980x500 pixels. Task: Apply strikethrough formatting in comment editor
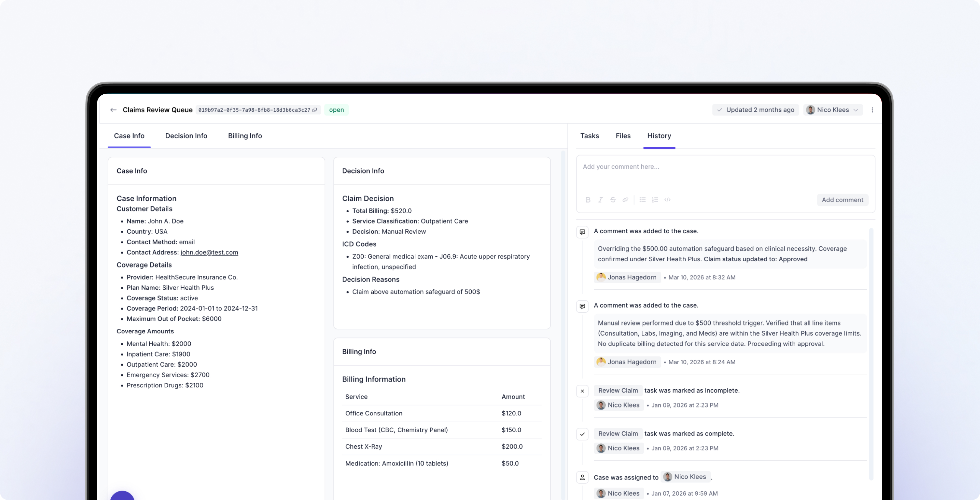click(x=613, y=200)
